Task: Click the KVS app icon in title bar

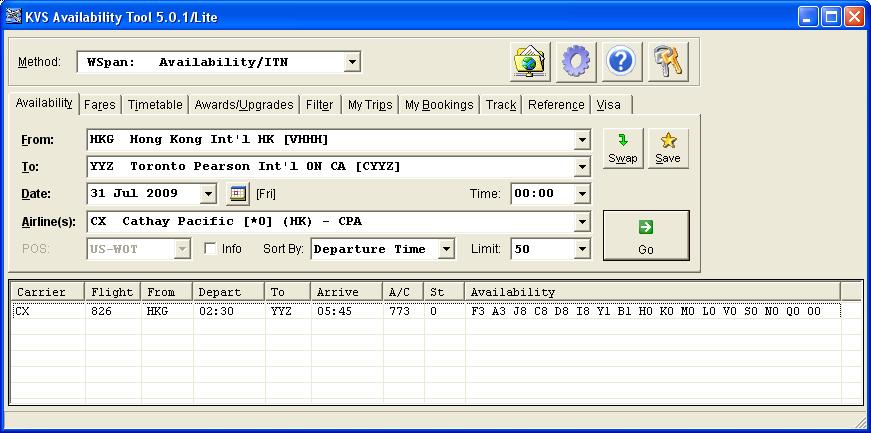Action: pyautogui.click(x=14, y=16)
